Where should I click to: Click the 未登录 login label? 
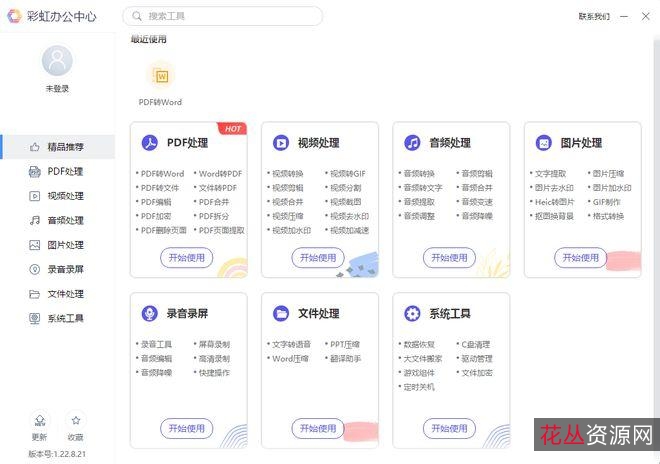(57, 88)
